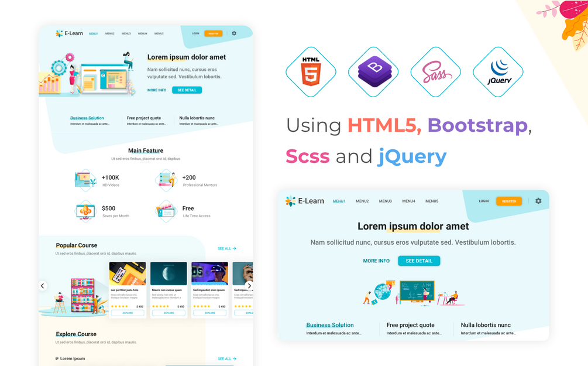The height and width of the screenshot is (366, 588).
Task: Click the Explore Course heading
Action: coord(76,334)
